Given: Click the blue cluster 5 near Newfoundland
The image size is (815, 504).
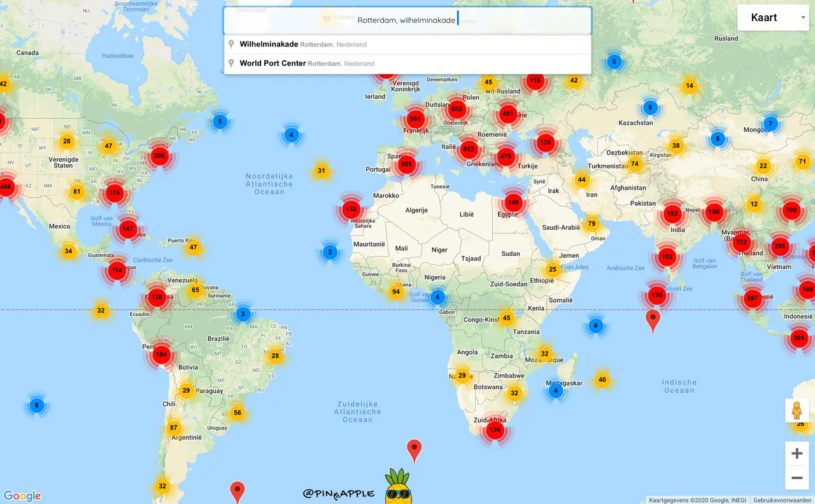Looking at the screenshot, I should (220, 122).
